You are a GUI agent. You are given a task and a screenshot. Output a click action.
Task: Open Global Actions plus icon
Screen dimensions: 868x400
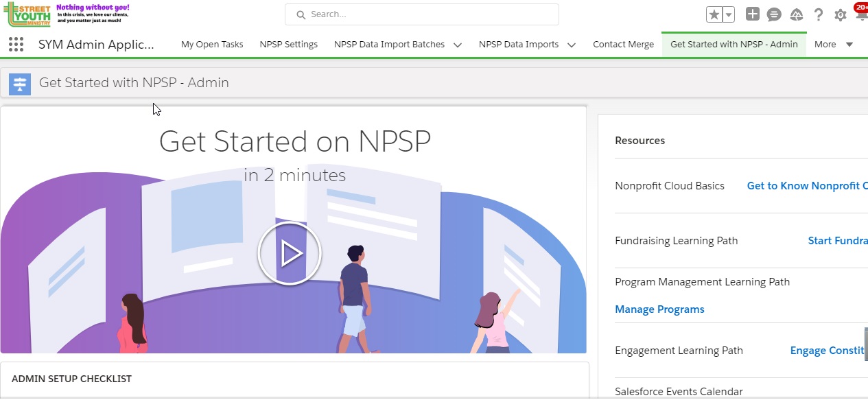[x=753, y=14]
